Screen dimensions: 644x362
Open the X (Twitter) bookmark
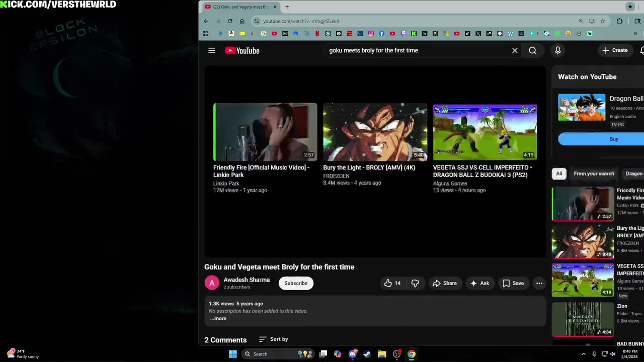[478, 34]
